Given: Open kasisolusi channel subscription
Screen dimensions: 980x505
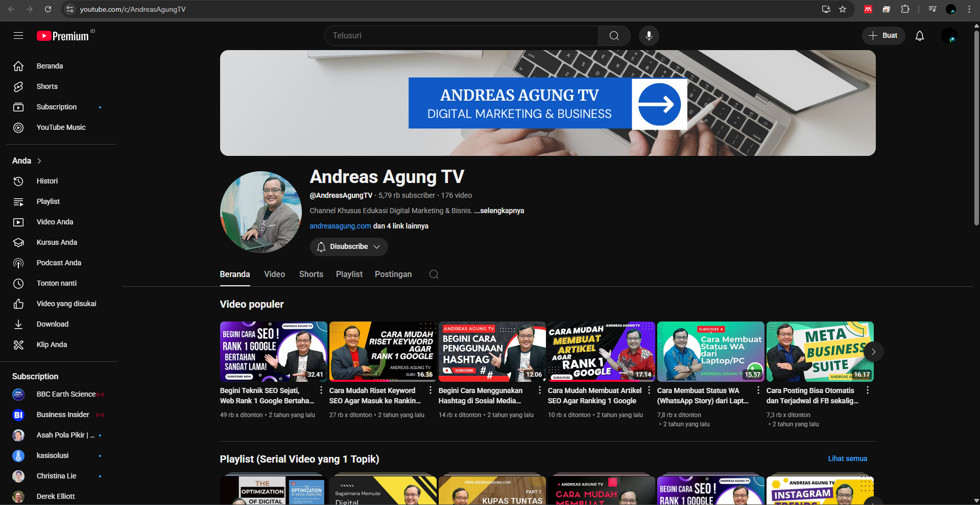Looking at the screenshot, I should point(61,455).
